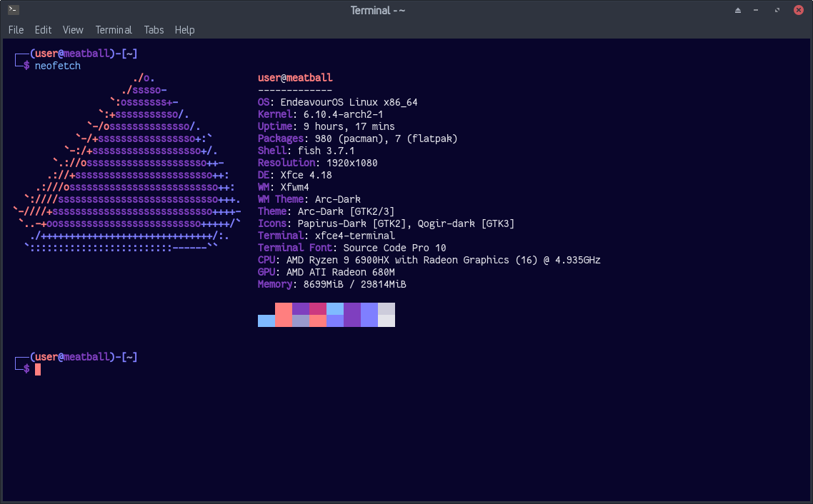The image size is (813, 504).
Task: Click the Memory usage line in output
Action: click(332, 284)
